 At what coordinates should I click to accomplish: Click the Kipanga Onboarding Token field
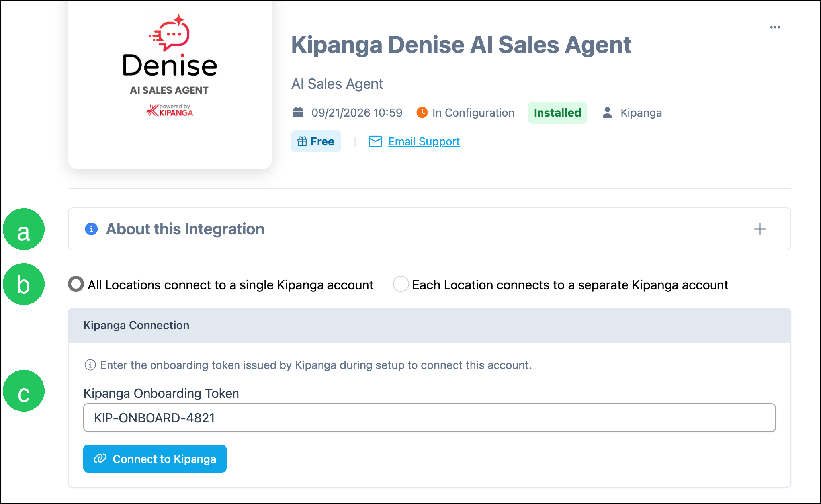click(x=429, y=418)
